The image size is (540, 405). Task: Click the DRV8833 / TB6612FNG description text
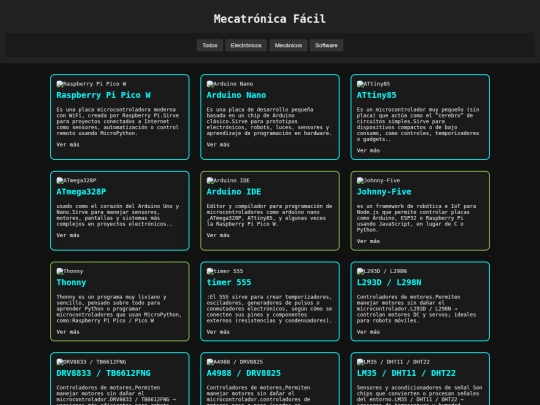click(x=116, y=395)
